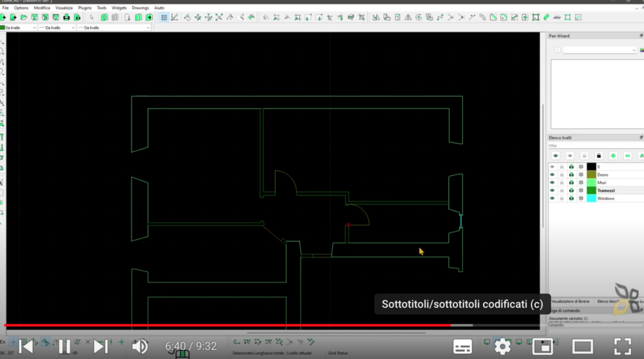Click the Explode text icon
644x359 pixels.
click(x=557, y=17)
